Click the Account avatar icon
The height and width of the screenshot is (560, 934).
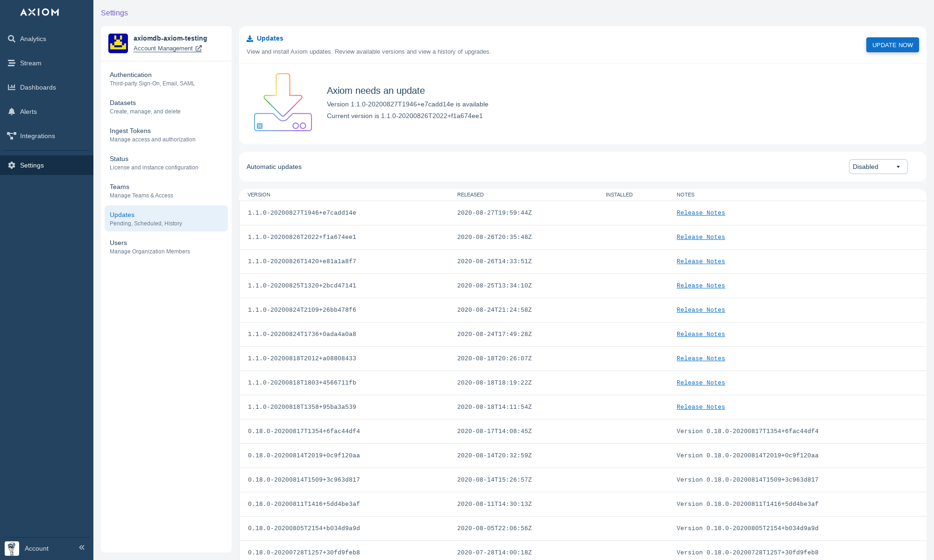point(12,548)
